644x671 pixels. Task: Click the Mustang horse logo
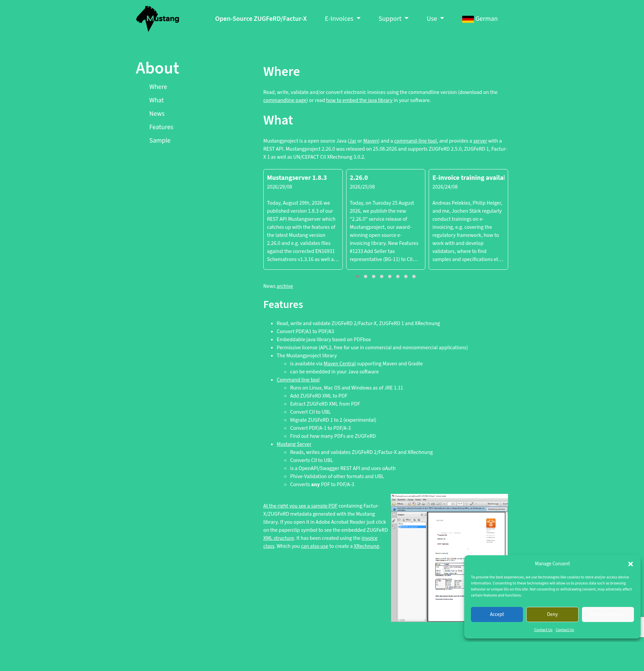pyautogui.click(x=157, y=19)
